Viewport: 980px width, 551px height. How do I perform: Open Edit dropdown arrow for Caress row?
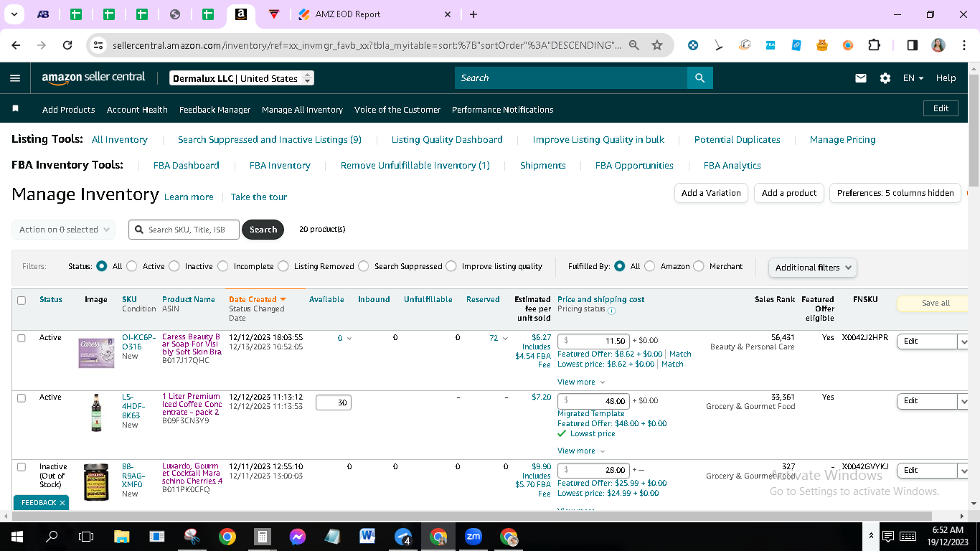pyautogui.click(x=963, y=342)
